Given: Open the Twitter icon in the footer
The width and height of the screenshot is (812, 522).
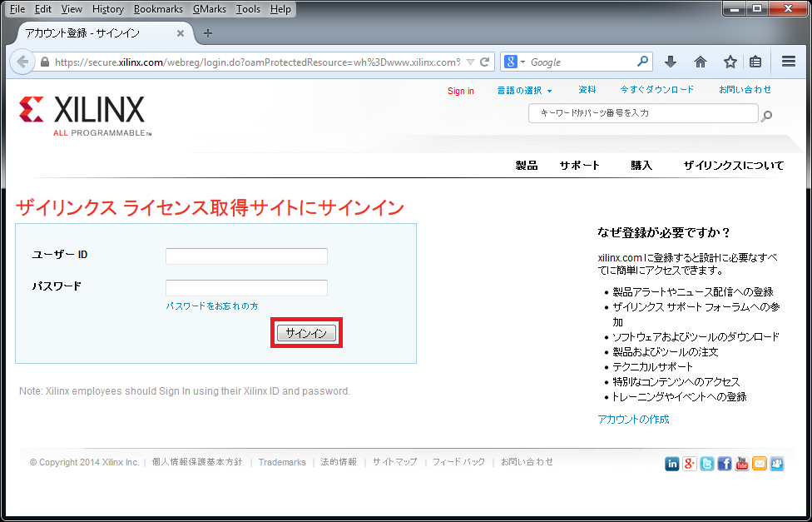Looking at the screenshot, I should coord(707,464).
